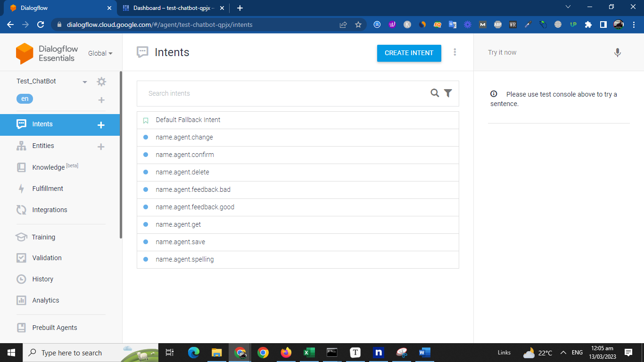Open the intents filter funnel icon
The image size is (644, 362).
click(448, 93)
